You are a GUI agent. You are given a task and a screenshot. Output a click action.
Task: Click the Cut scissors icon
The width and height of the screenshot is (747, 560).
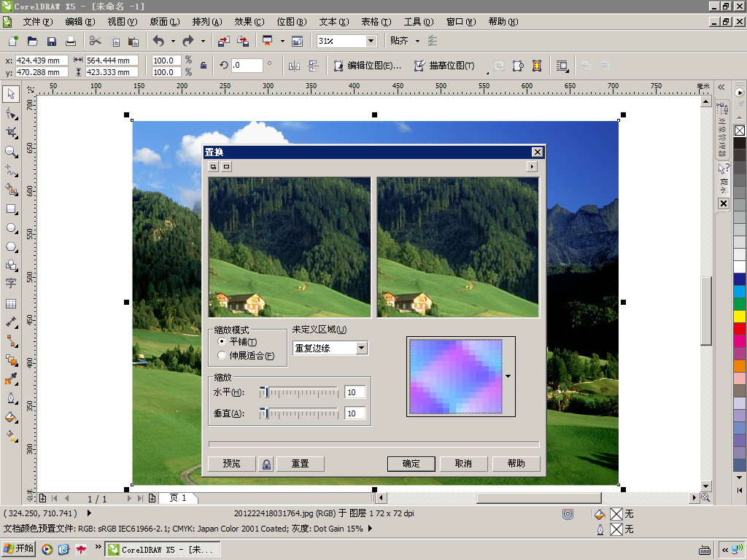point(96,41)
